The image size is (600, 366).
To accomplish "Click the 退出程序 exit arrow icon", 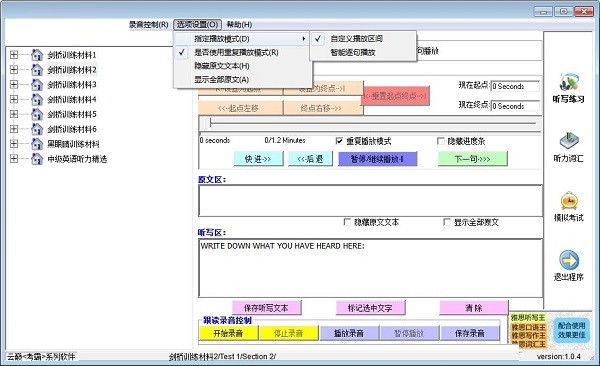I will (x=569, y=260).
